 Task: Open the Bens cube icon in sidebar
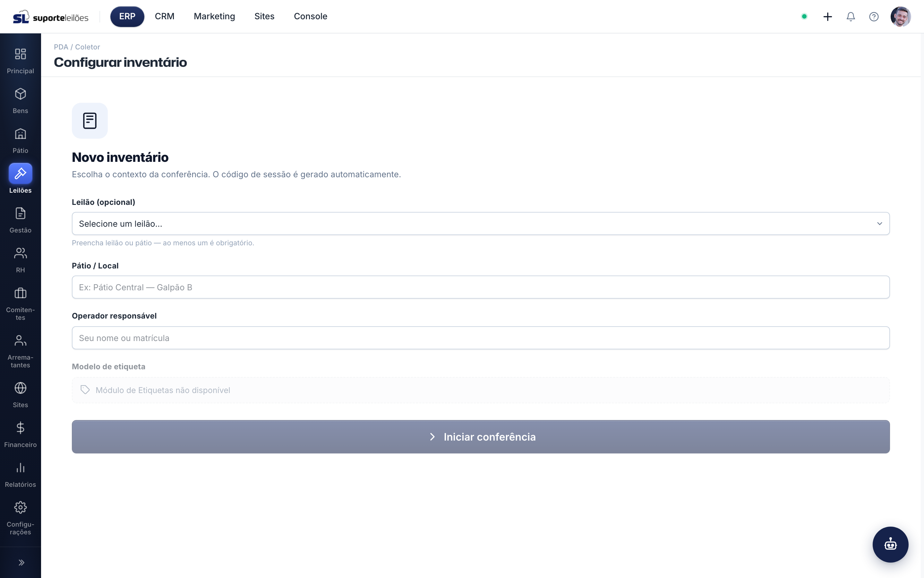point(20,94)
